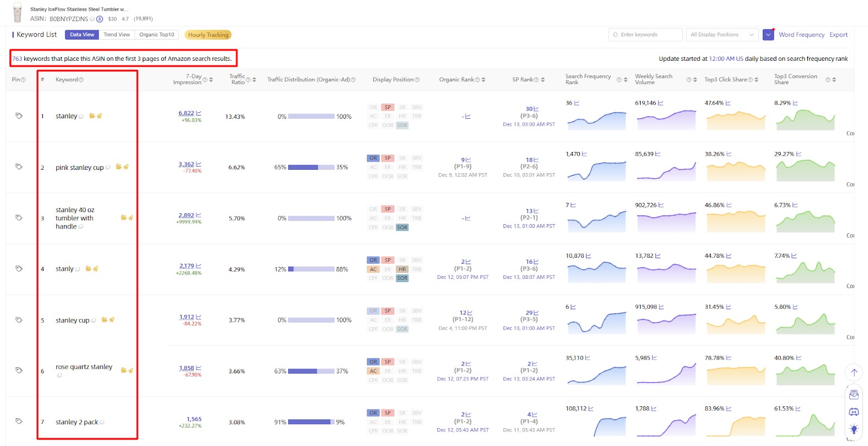The image size is (868, 446).
Task: Open the Amazon listing icon next to ASIN
Action: (100, 19)
